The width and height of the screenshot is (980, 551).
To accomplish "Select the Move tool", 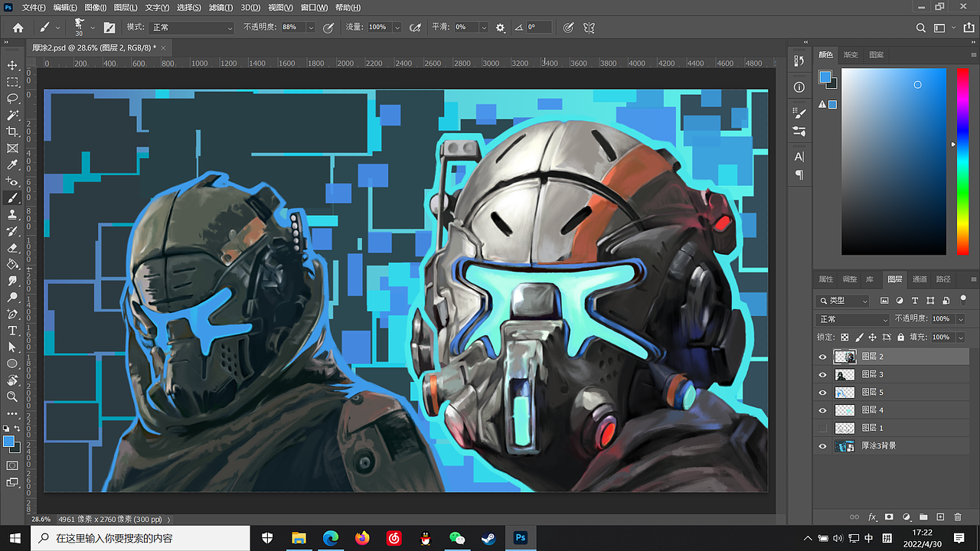I will coord(12,65).
